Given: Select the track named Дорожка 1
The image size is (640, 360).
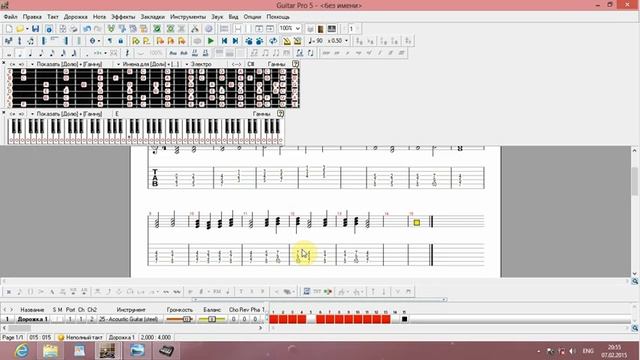Looking at the screenshot, I should [33, 319].
